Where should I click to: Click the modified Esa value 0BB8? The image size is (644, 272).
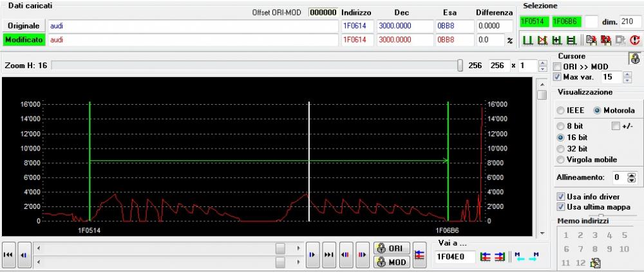click(x=455, y=40)
